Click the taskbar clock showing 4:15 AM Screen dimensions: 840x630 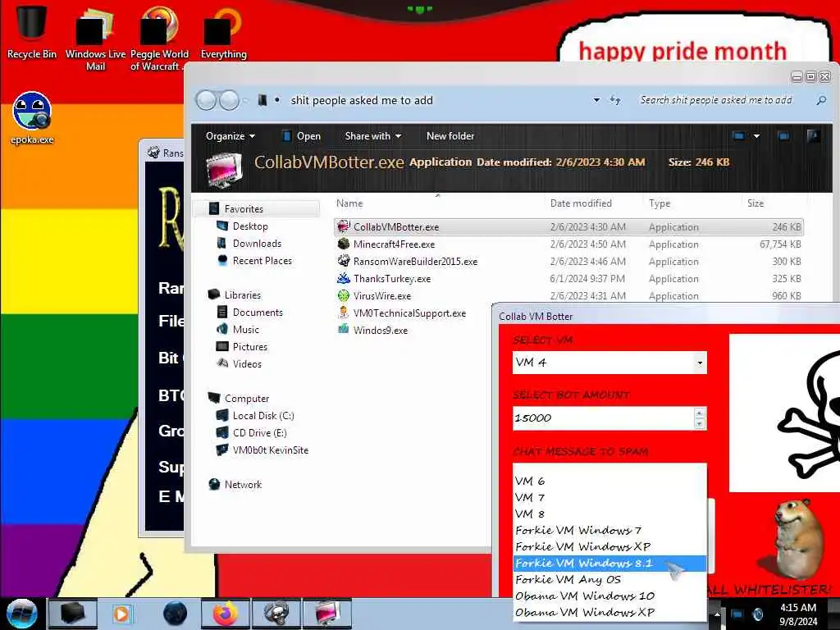798,614
